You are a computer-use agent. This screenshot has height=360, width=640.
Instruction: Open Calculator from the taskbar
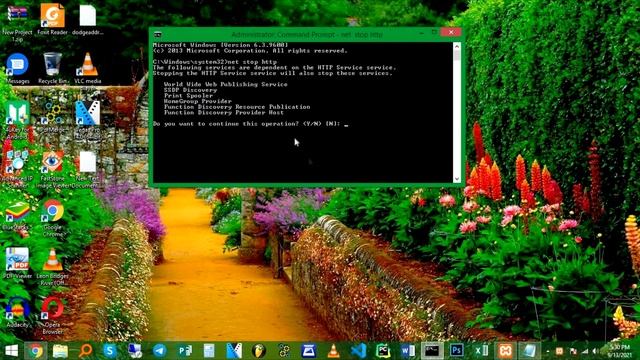point(209,351)
